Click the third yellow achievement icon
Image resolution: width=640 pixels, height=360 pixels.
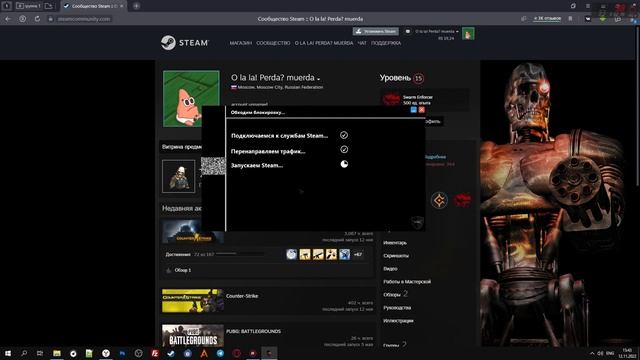tap(318, 254)
